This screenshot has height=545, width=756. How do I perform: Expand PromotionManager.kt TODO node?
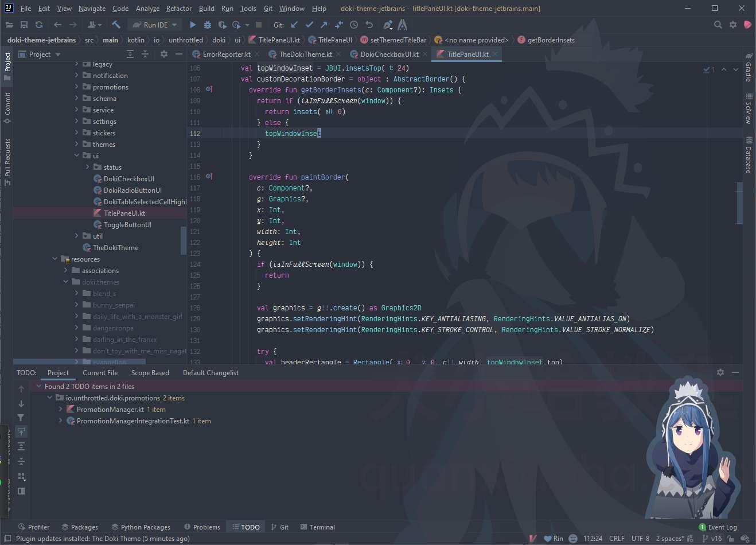tap(61, 410)
